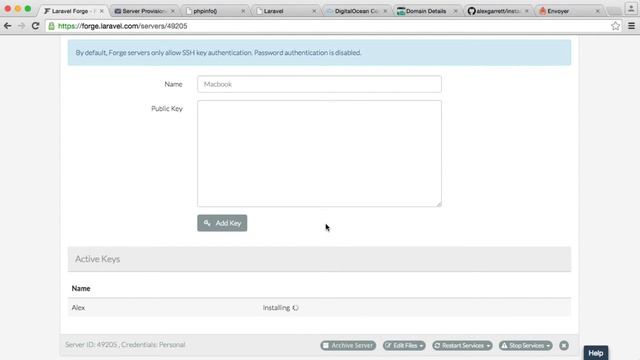Open the Chrome profile icon
The width and height of the screenshot is (640, 360).
tap(631, 9)
